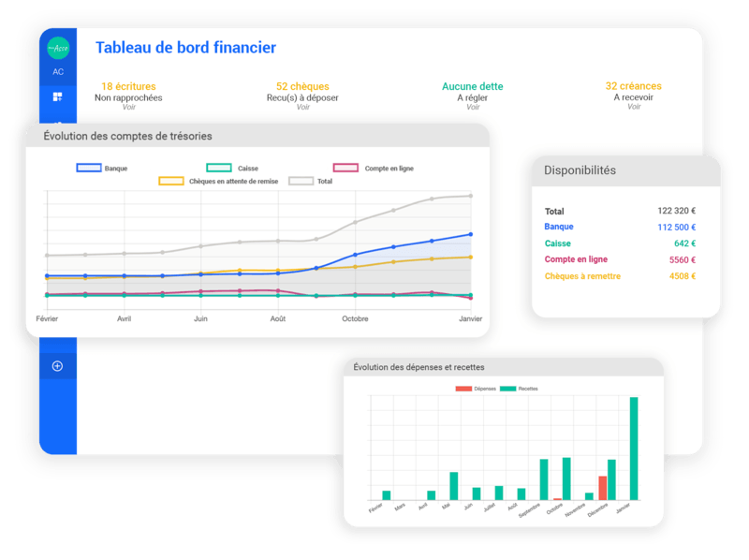The width and height of the screenshot is (749, 560).
Task: Open the dashboard grid icon in sidebar
Action: point(58,97)
